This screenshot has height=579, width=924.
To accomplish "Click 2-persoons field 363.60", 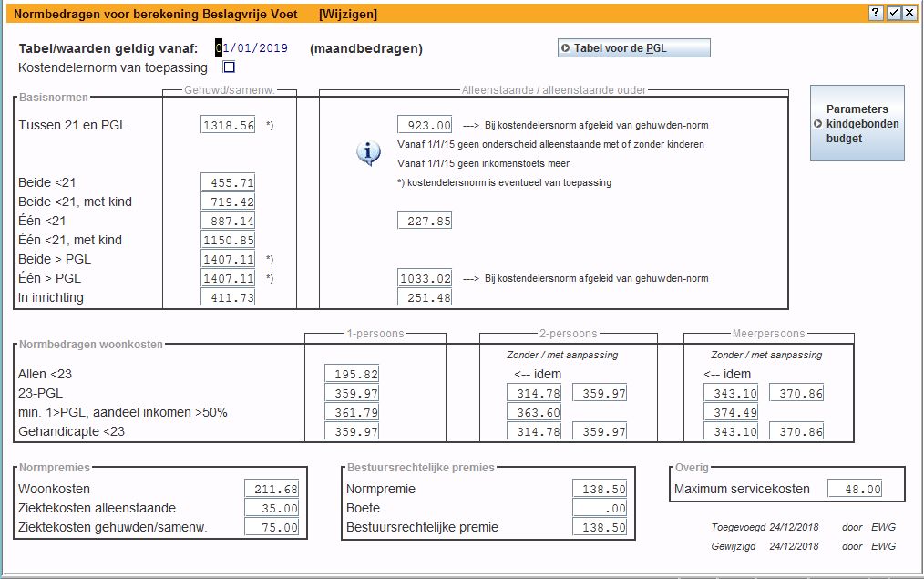I will (x=534, y=412).
